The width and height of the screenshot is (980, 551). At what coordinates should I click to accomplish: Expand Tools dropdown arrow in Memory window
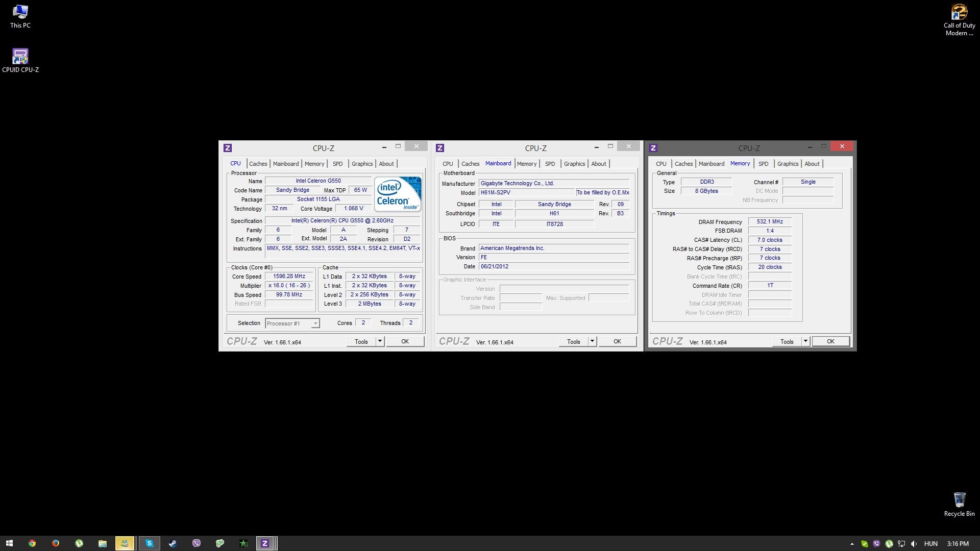(805, 341)
